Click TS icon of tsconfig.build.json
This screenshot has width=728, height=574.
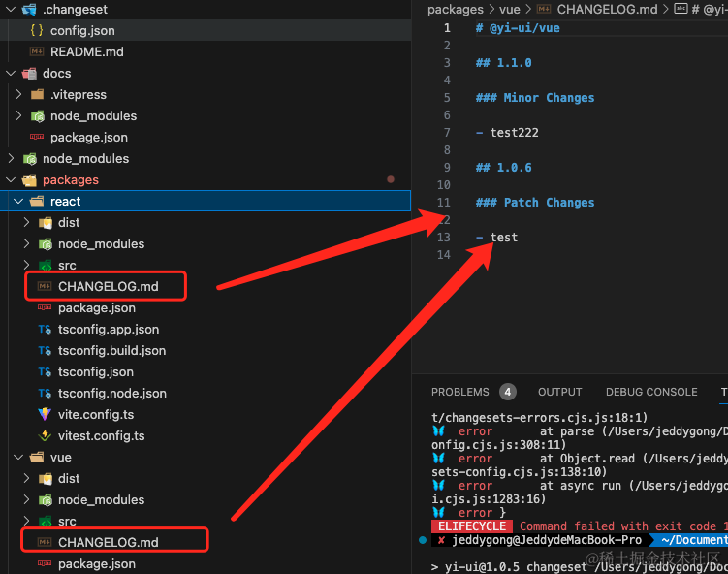45,351
